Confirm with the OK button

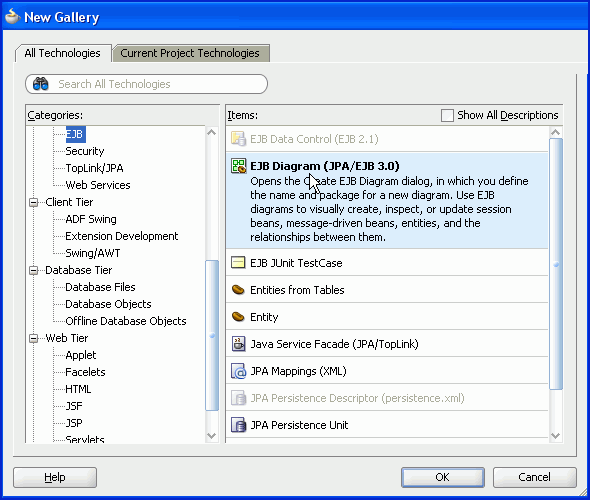[x=442, y=477]
